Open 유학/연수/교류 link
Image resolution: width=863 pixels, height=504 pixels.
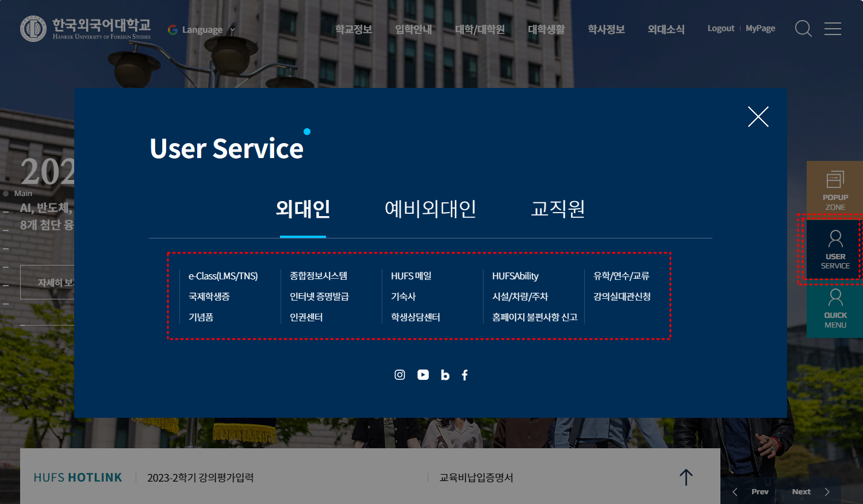point(621,276)
